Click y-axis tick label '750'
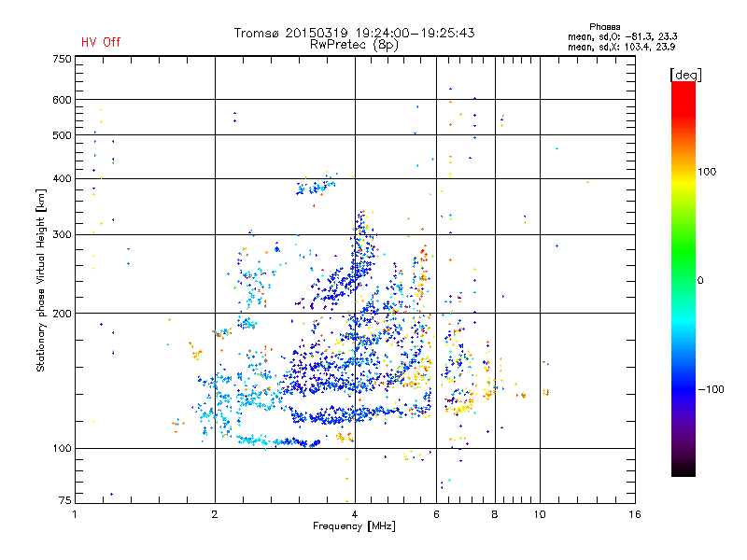The width and height of the screenshot is (747, 560). tap(62, 59)
